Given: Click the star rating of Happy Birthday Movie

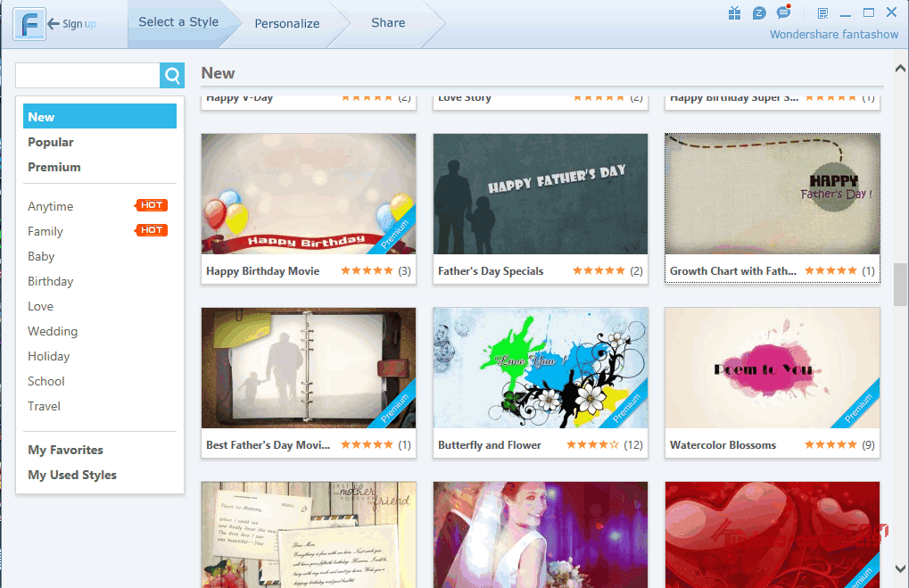Looking at the screenshot, I should point(367,271).
